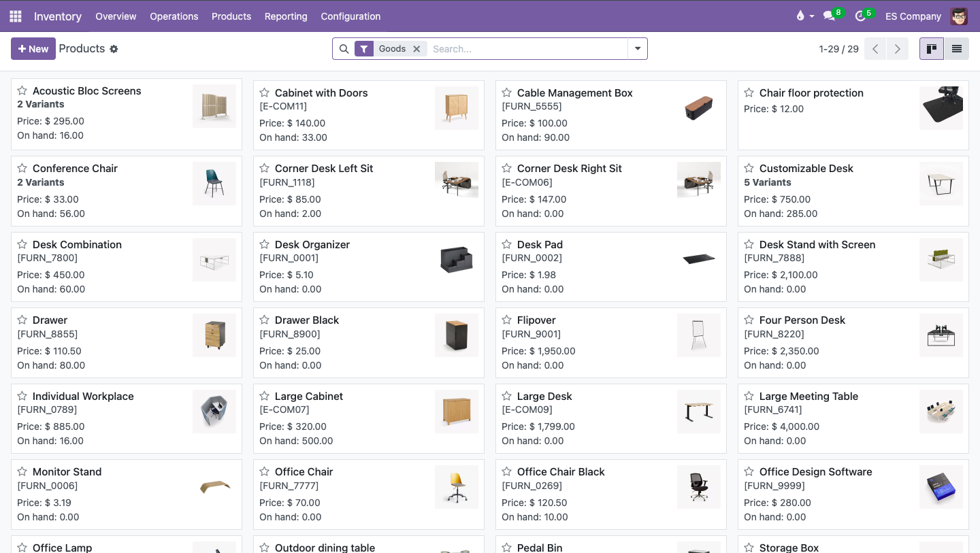
Task: Go to Inventory Overview
Action: 116,16
